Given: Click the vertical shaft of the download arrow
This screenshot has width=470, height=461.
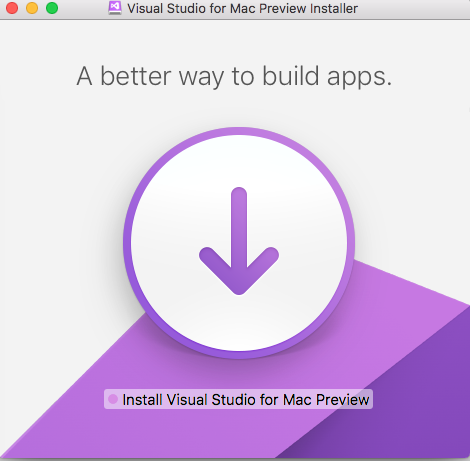Looking at the screenshot, I should click(x=239, y=227).
